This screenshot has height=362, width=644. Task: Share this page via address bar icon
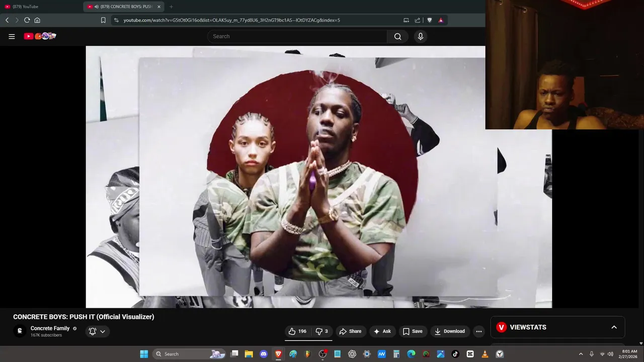click(x=418, y=20)
